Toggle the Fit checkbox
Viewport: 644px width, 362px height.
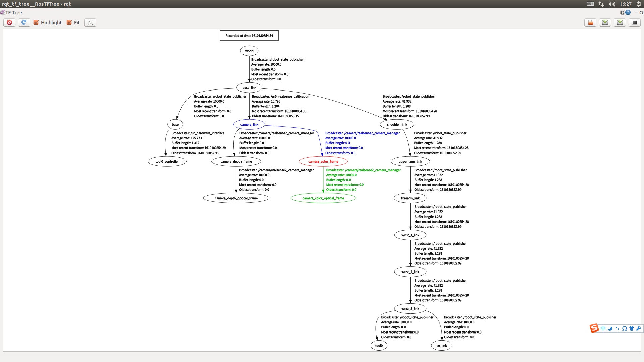[x=69, y=22]
